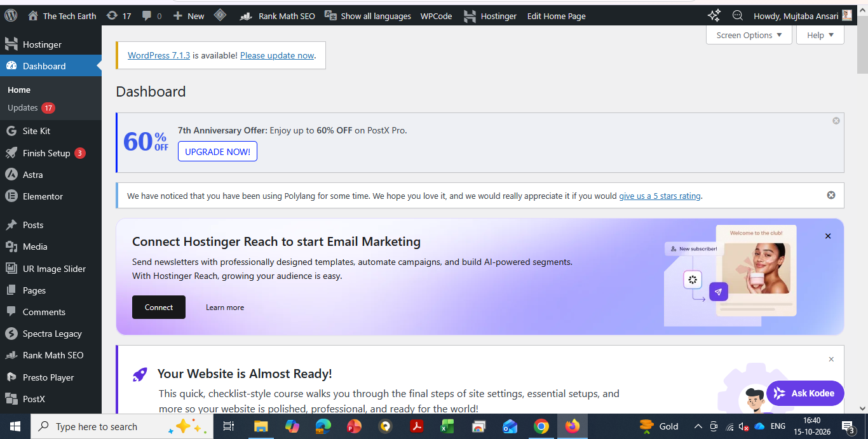Open Updates submenu with 17 badge

click(x=31, y=108)
